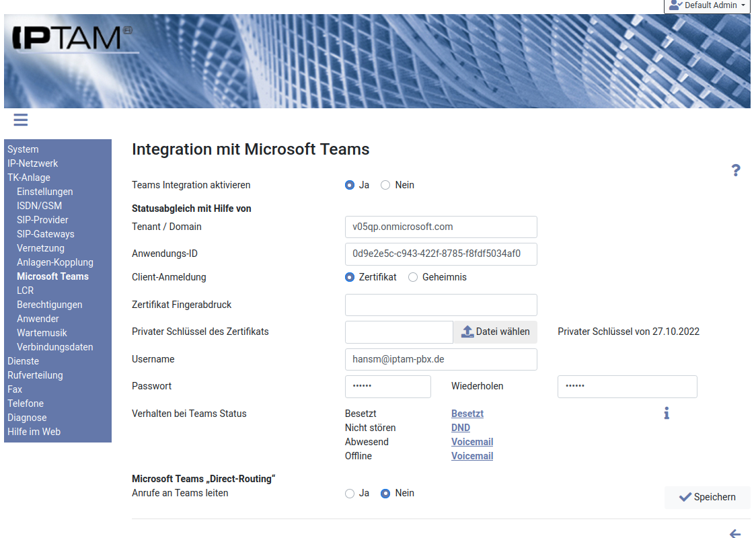
Task: Open the Default Admin user dropdown
Action: [706, 5]
